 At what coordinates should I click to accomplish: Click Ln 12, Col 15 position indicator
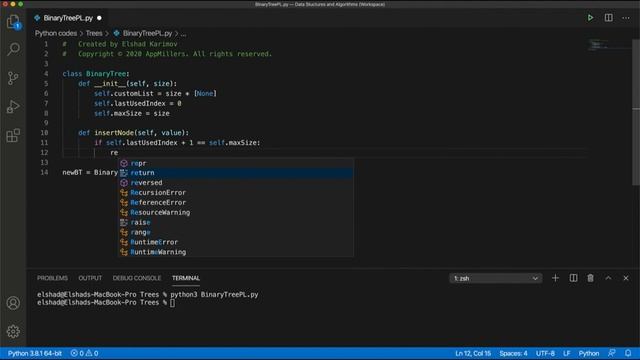tap(473, 353)
